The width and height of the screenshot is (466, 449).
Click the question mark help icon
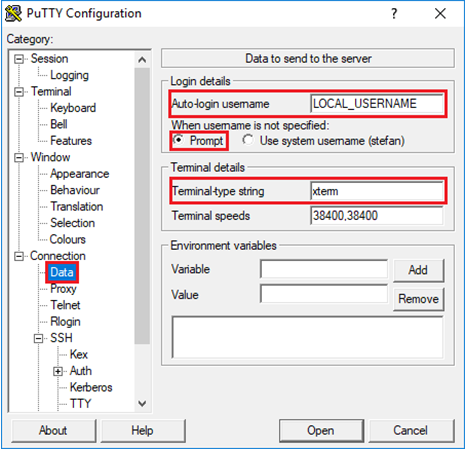click(x=394, y=14)
